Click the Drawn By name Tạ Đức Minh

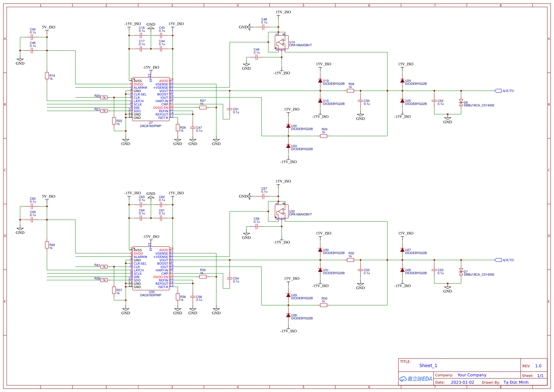click(515, 382)
